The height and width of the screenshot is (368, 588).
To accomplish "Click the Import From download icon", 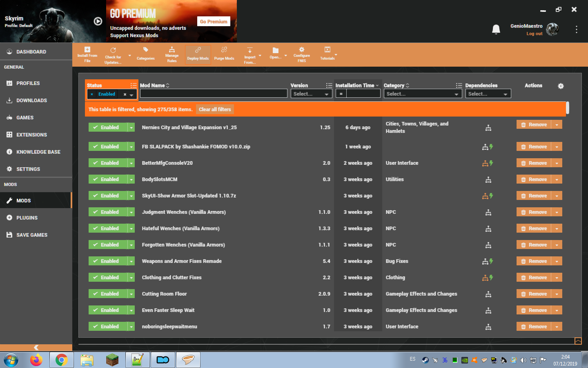I will 250,50.
